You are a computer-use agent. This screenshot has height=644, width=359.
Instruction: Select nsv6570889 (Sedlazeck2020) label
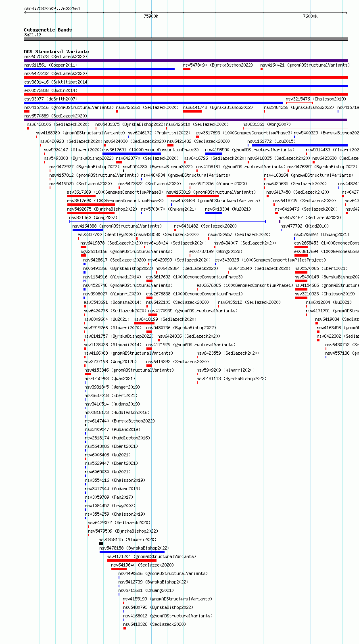pyautogui.click(x=56, y=116)
